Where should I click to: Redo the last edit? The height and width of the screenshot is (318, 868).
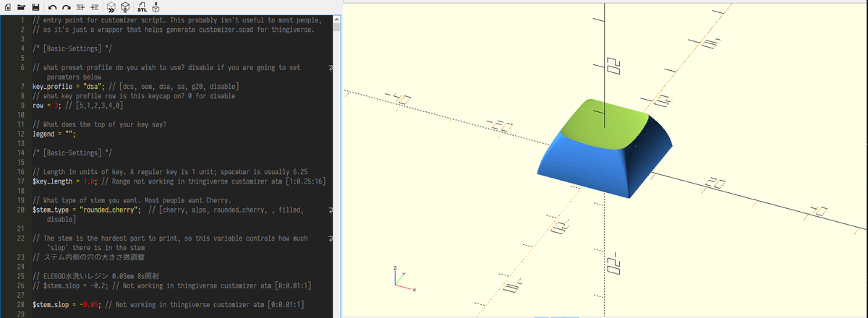pos(67,7)
